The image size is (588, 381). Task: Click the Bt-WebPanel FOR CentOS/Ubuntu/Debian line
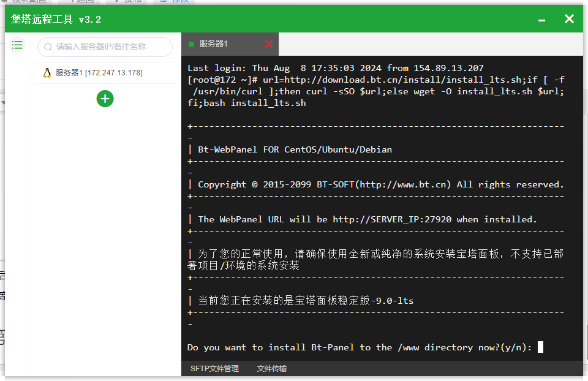coord(295,149)
